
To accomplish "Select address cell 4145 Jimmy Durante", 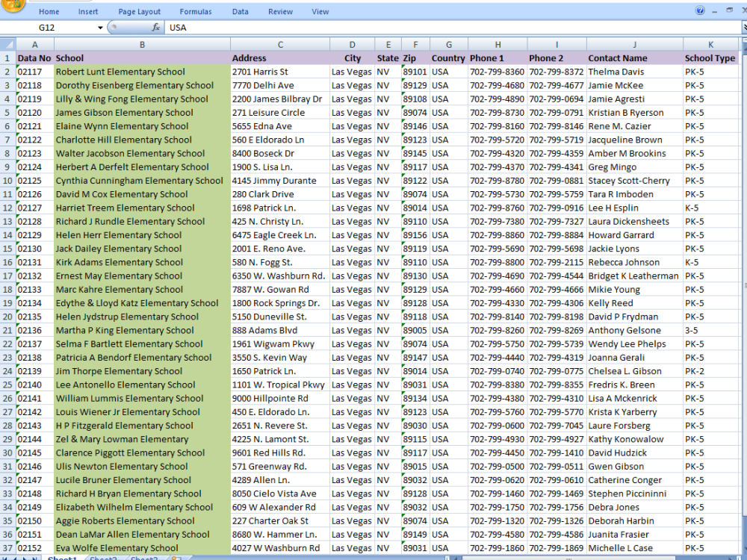I will click(280, 181).
